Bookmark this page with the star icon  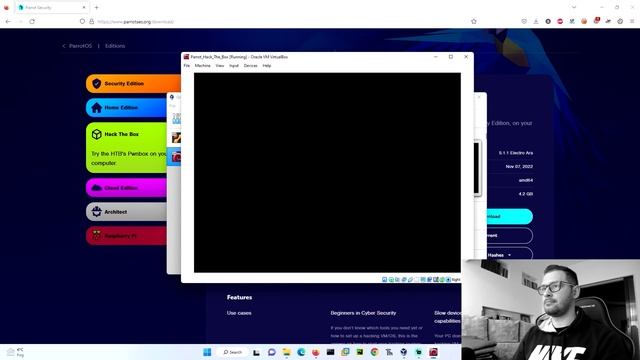point(473,21)
